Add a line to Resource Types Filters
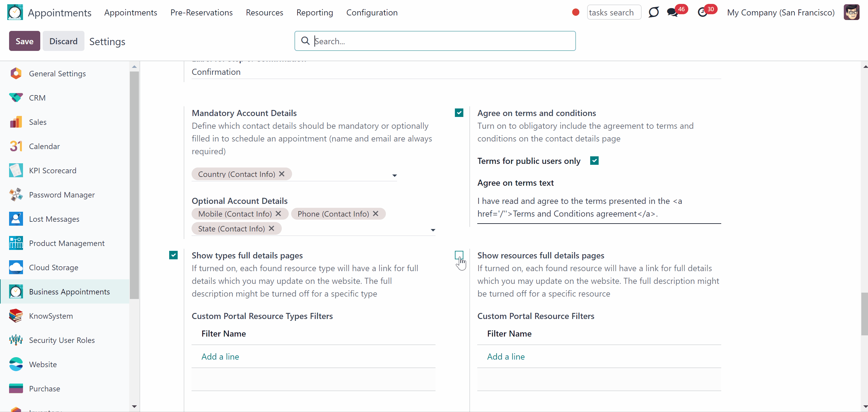 pyautogui.click(x=220, y=356)
